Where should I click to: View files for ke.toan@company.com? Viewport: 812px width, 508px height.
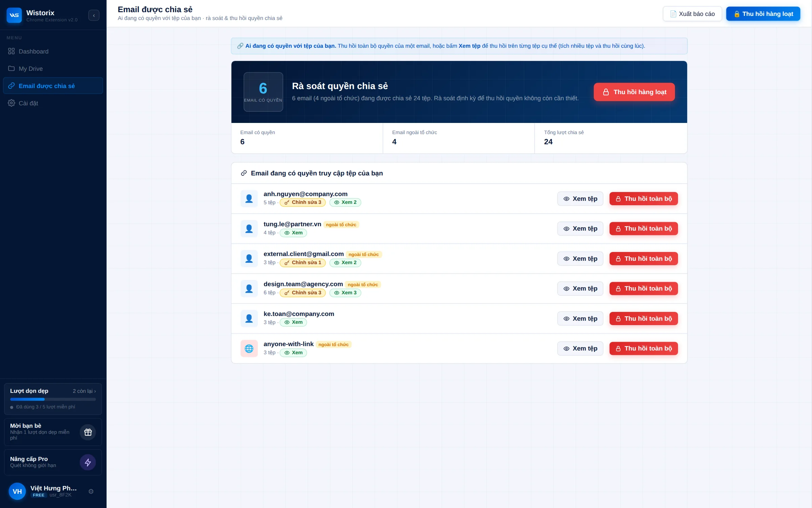pyautogui.click(x=580, y=319)
